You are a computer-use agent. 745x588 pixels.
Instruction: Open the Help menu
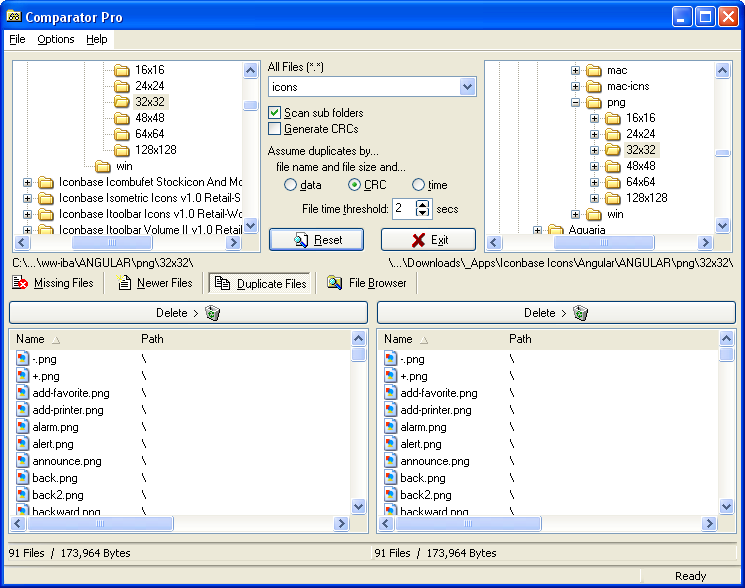(96, 39)
